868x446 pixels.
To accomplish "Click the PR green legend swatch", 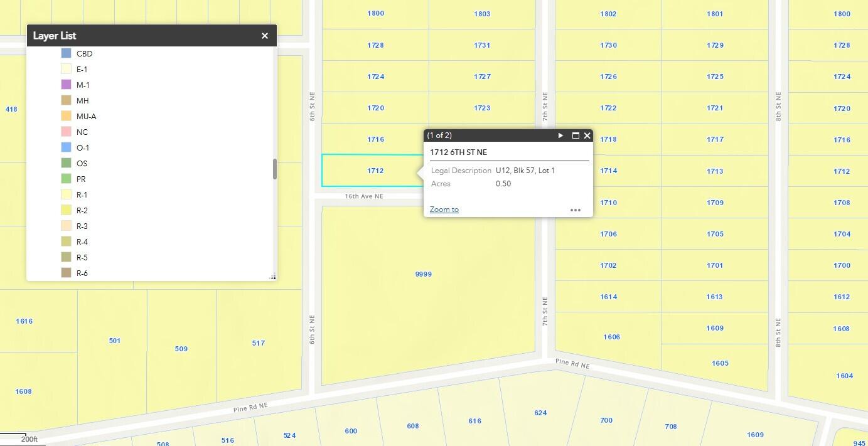I will 66,179.
